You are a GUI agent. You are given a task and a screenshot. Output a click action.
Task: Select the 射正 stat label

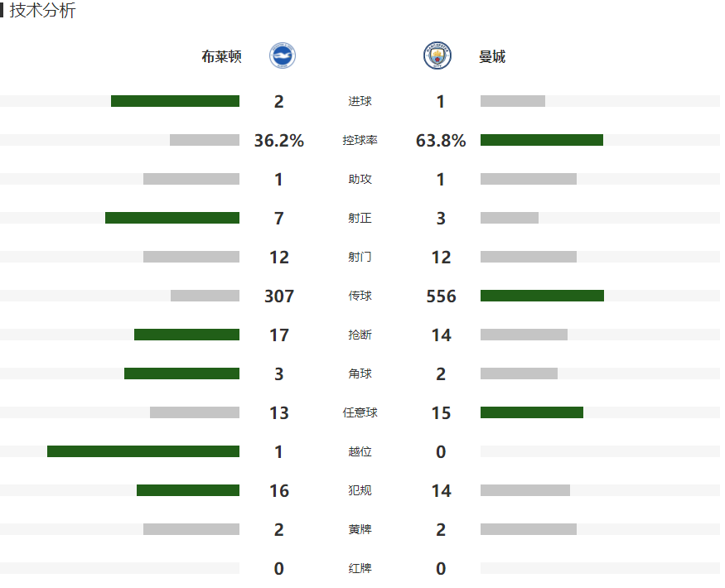(x=360, y=218)
